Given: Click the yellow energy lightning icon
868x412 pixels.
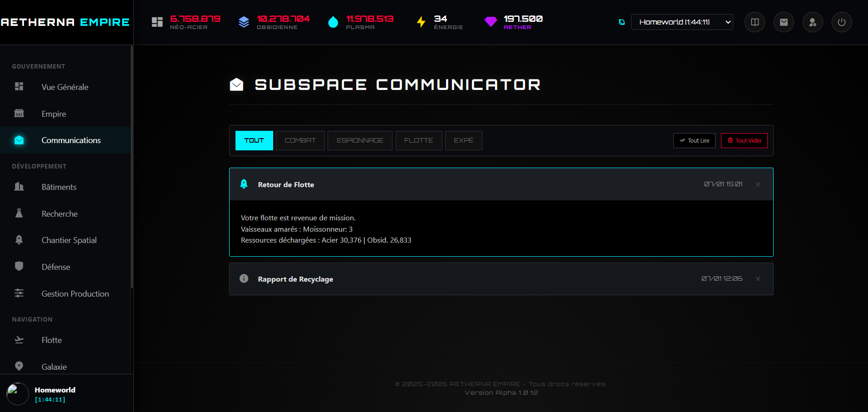Looking at the screenshot, I should 421,22.
